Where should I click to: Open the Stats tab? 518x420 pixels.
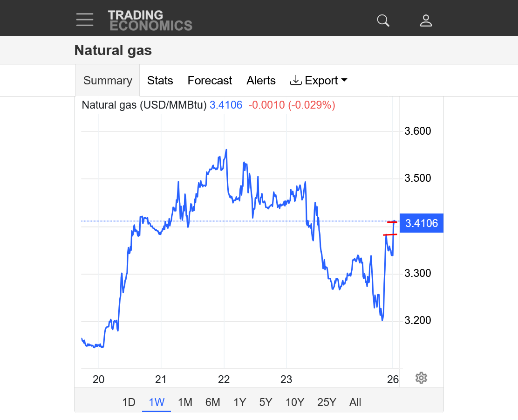pos(160,81)
